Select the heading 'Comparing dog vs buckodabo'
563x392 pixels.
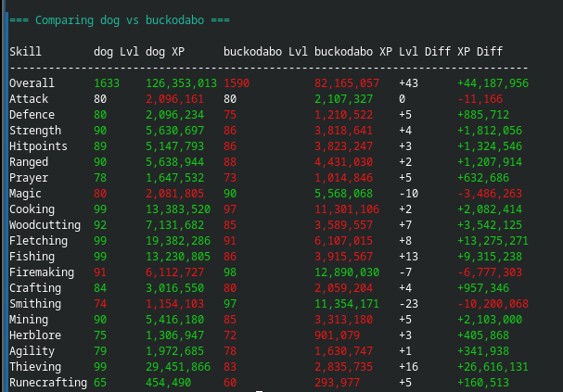click(120, 20)
